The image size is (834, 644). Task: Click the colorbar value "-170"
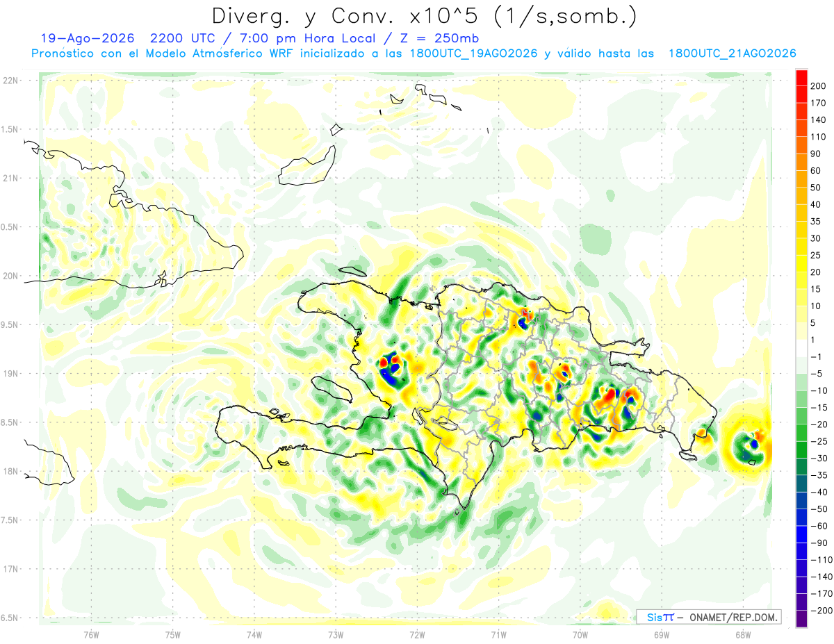point(820,593)
